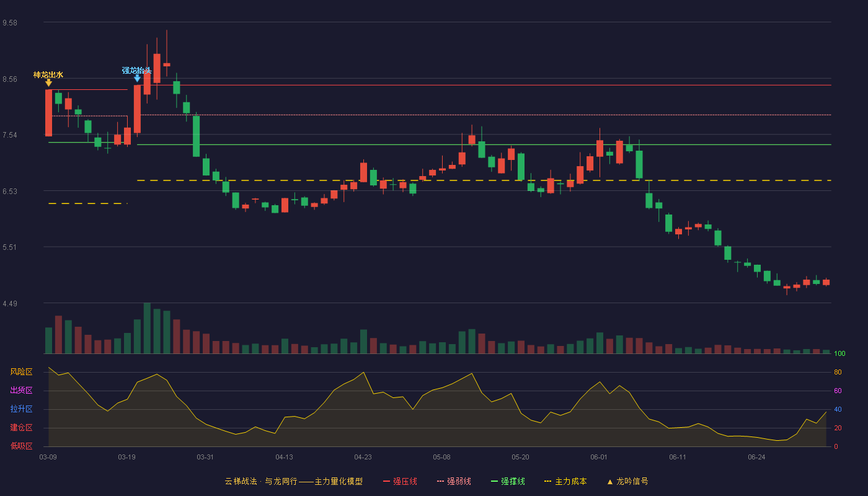
Task: Click the 5.51 price axis label
Action: 9,247
